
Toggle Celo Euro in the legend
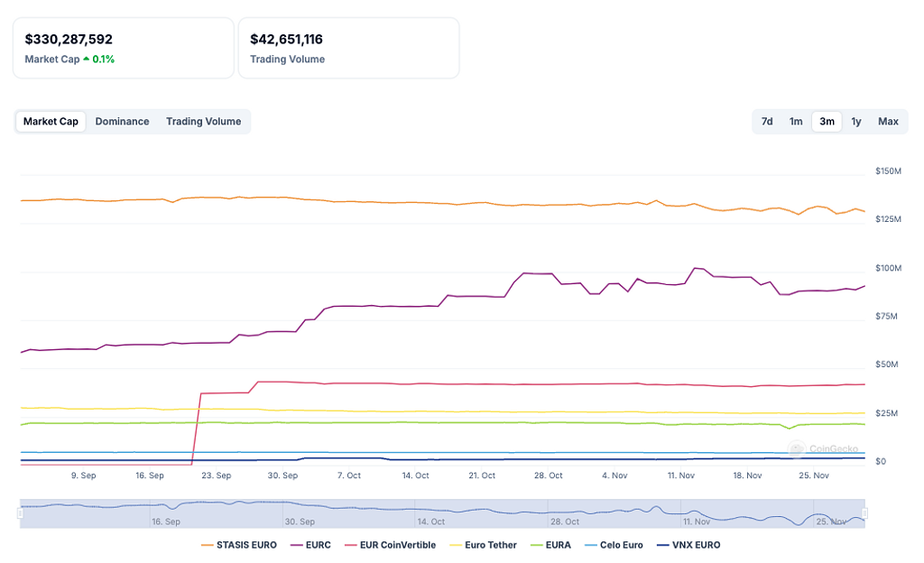pos(614,545)
